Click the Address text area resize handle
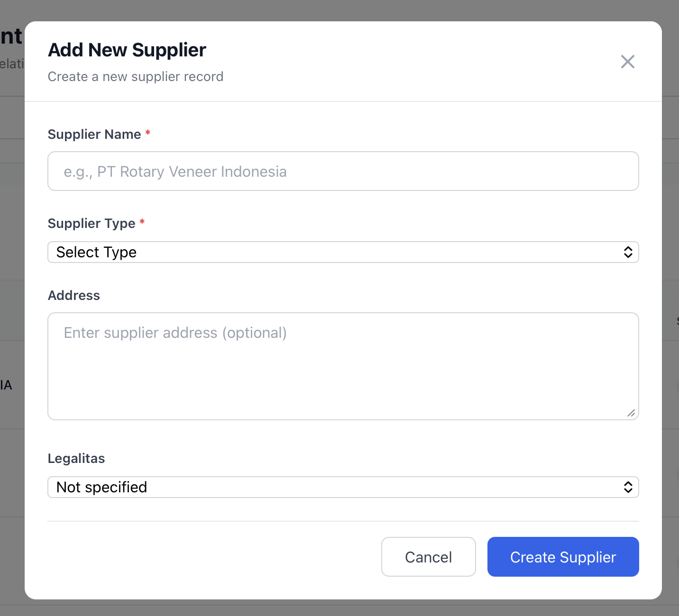 click(x=631, y=413)
